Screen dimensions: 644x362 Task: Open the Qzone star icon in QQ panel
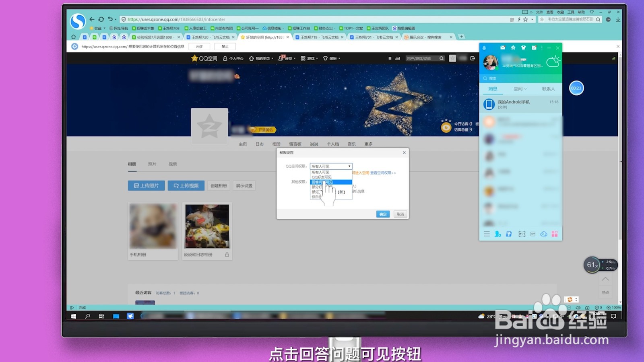tap(513, 47)
